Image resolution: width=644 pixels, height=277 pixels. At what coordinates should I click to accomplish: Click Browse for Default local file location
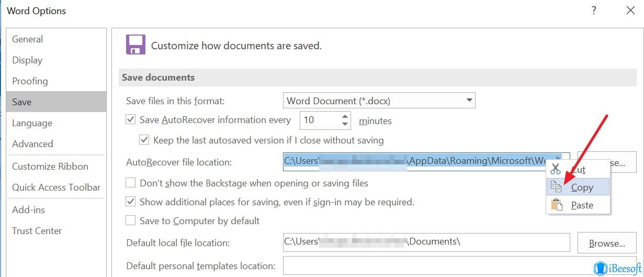(x=607, y=243)
